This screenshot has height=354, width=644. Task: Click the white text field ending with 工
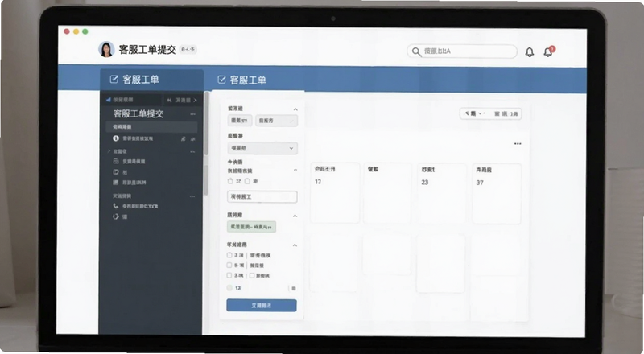[262, 197]
